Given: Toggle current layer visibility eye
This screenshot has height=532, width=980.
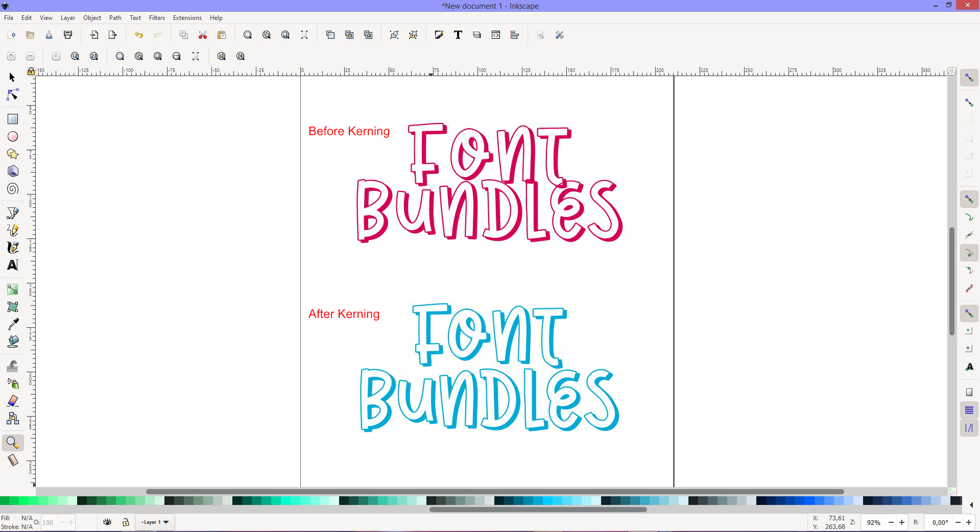Looking at the screenshot, I should 107,522.
